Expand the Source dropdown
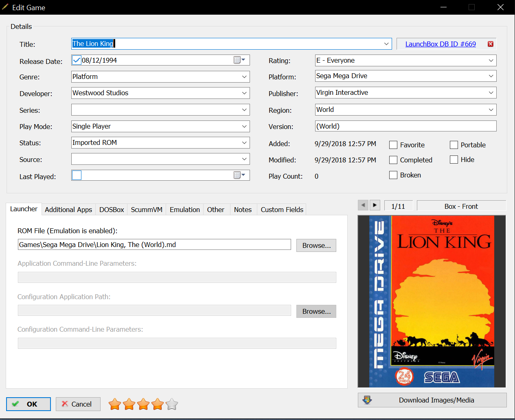Screen dimensions: 515x420 244,159
